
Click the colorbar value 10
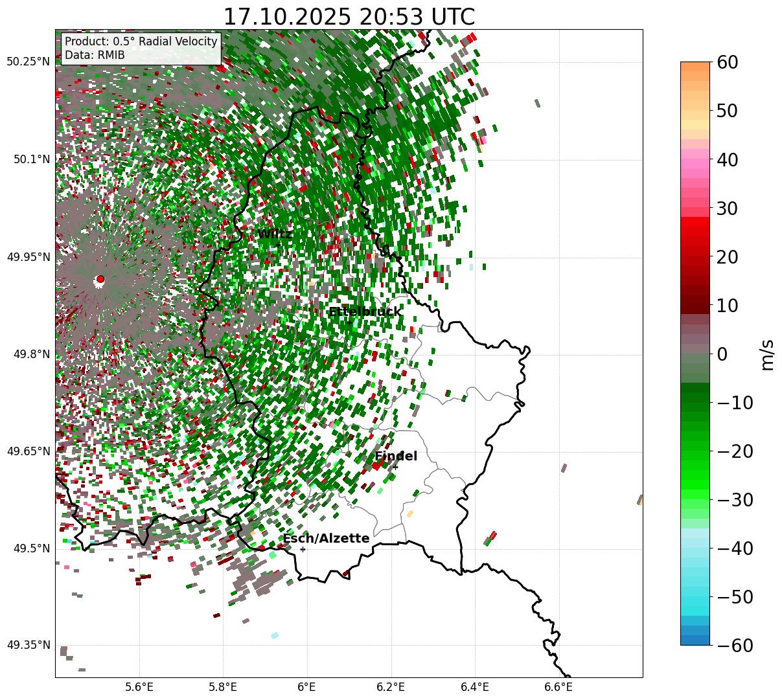[x=728, y=305]
